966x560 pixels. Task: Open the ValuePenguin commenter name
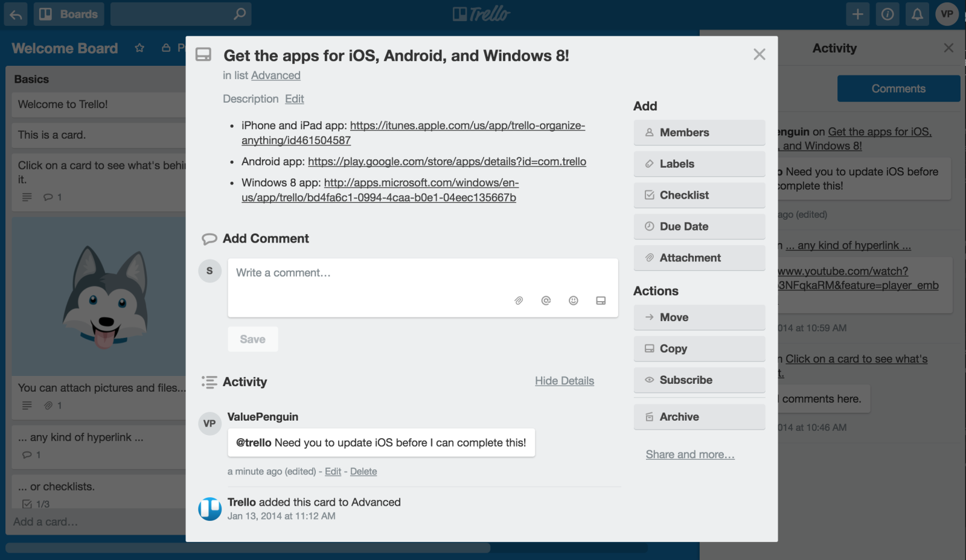tap(263, 417)
